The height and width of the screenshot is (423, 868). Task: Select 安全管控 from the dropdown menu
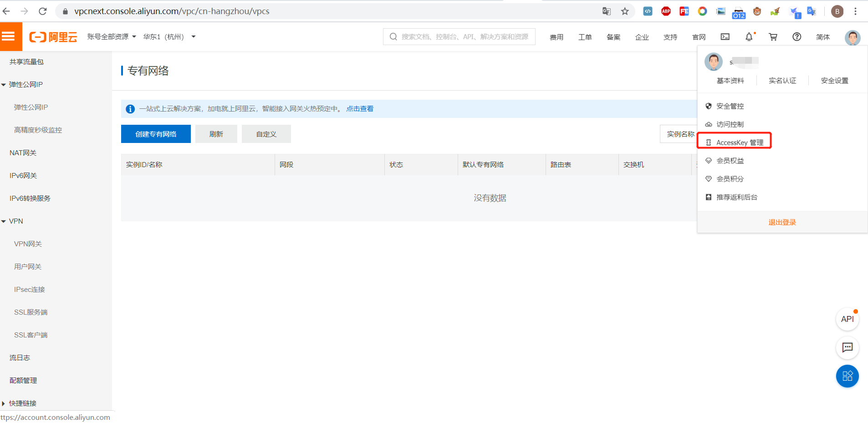[x=730, y=106]
